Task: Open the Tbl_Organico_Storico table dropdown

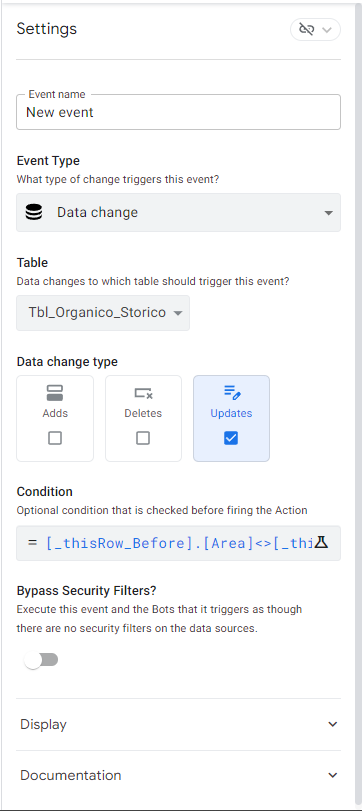Action: (x=103, y=313)
